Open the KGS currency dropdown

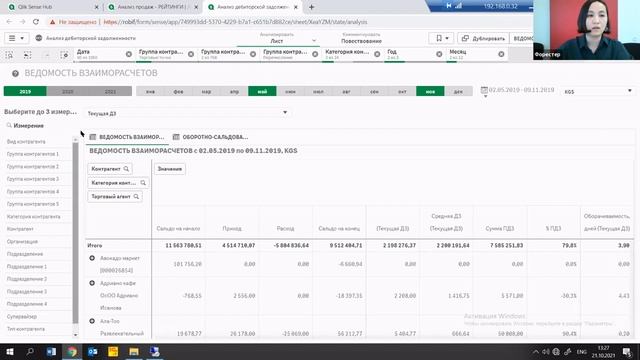(x=598, y=91)
